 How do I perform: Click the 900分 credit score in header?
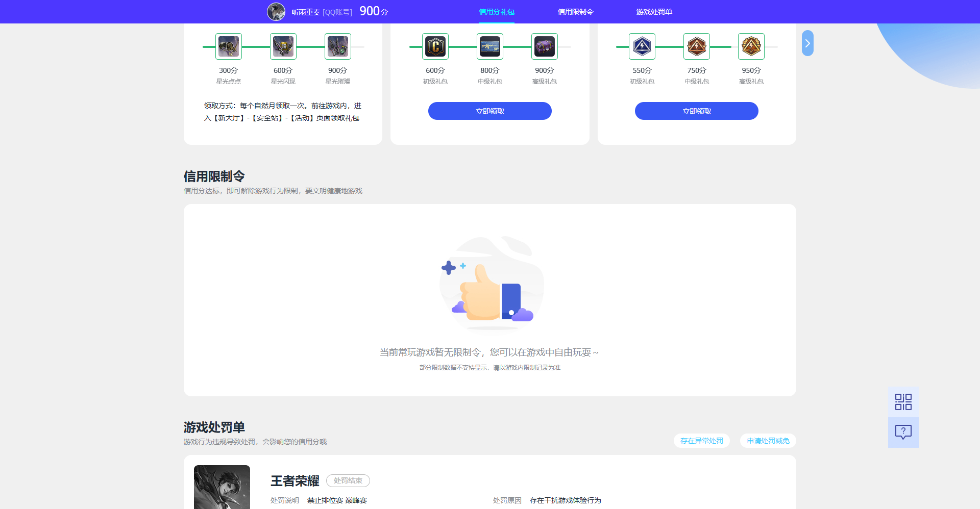(374, 11)
